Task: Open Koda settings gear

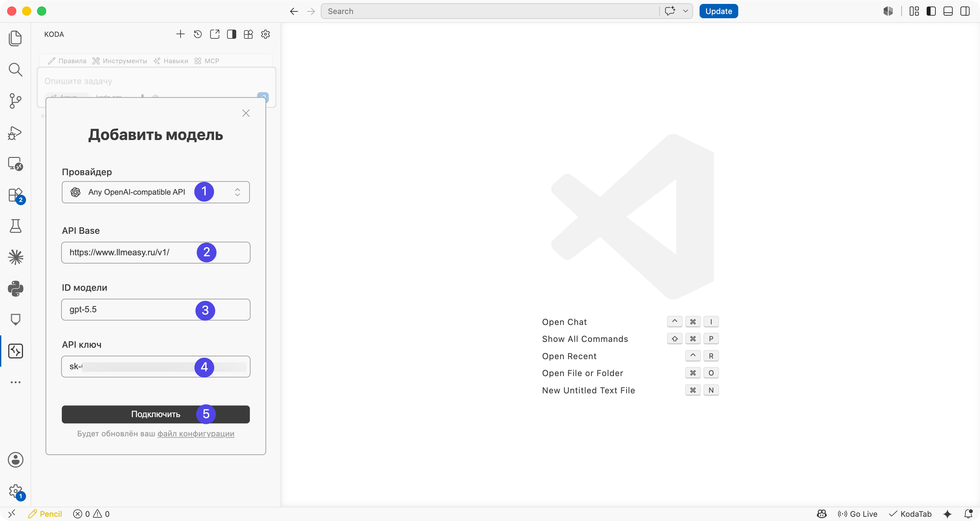Action: tap(265, 34)
